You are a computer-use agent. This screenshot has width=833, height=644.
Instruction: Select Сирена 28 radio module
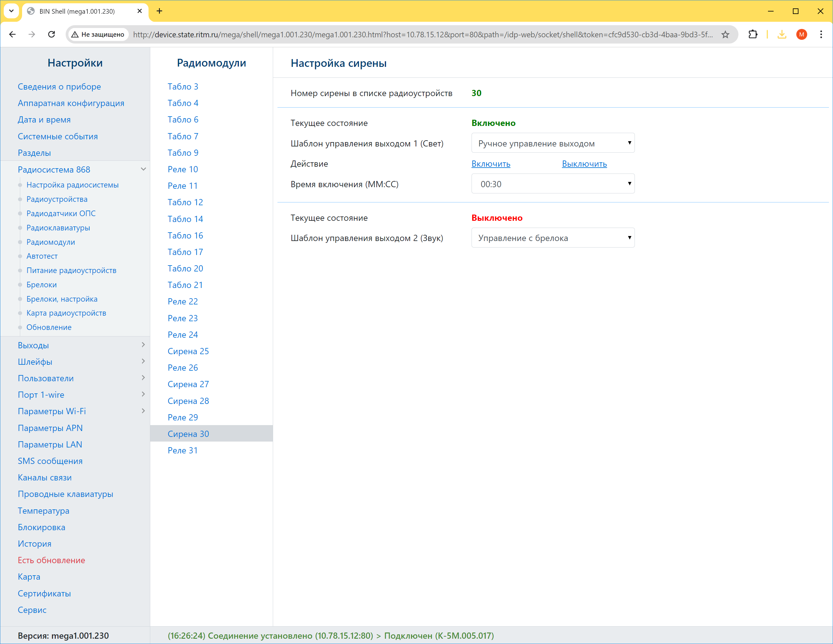point(188,401)
